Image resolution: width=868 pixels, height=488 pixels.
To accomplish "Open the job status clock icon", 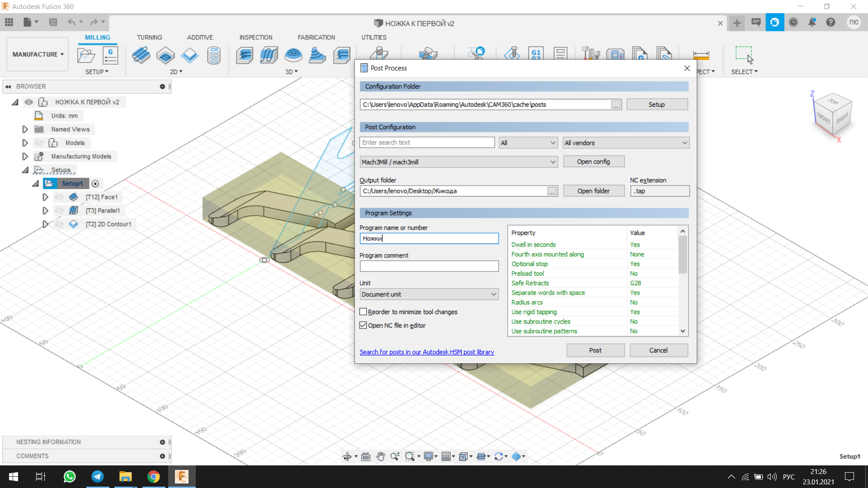I will coord(793,22).
